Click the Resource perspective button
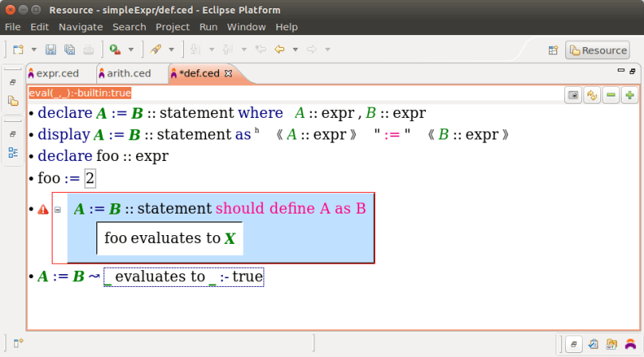Screen dimensions: 644x357 point(597,50)
